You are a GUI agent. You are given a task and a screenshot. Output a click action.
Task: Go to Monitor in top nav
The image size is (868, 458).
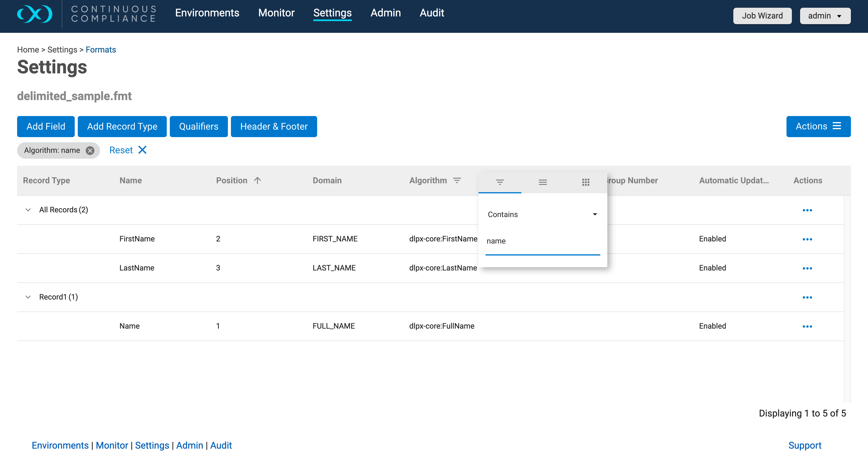coord(276,13)
